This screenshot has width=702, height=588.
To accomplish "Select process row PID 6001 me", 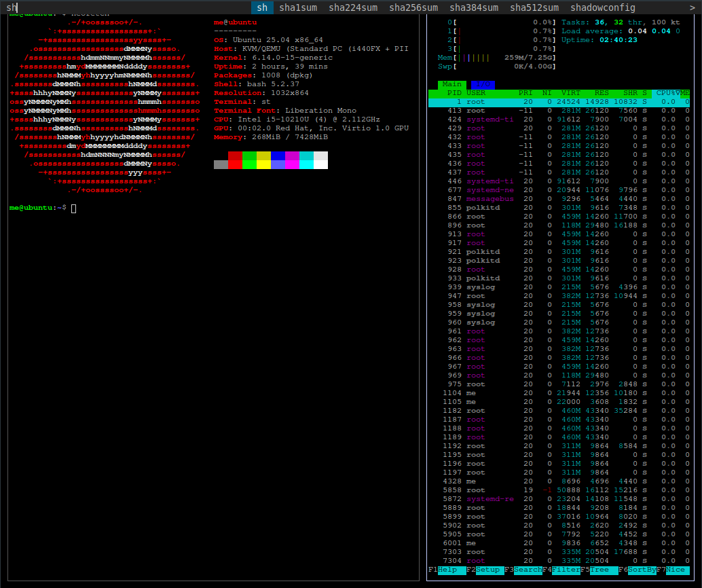I will pos(559,543).
